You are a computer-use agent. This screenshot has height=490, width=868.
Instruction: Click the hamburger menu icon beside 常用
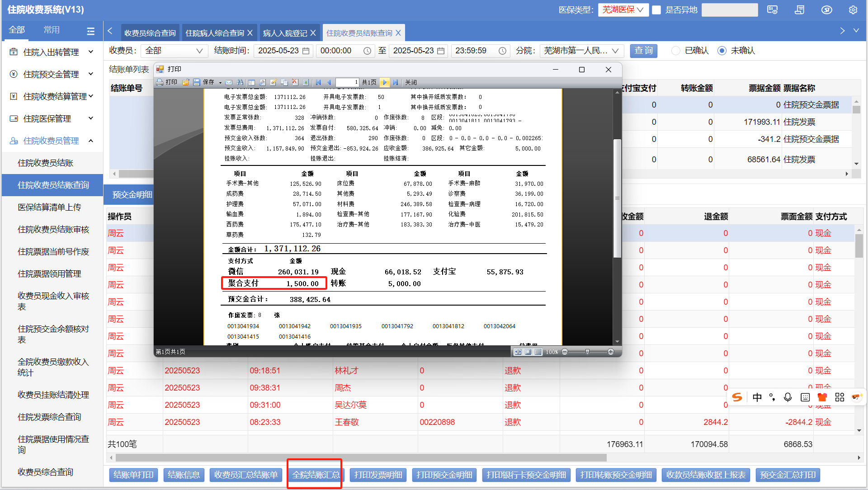(x=90, y=31)
